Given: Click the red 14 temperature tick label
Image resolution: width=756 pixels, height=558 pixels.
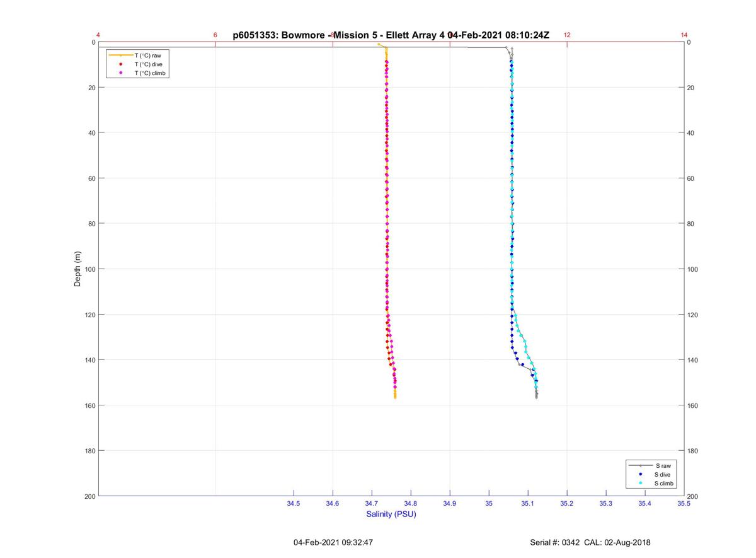Looking at the screenshot, I should [684, 35].
